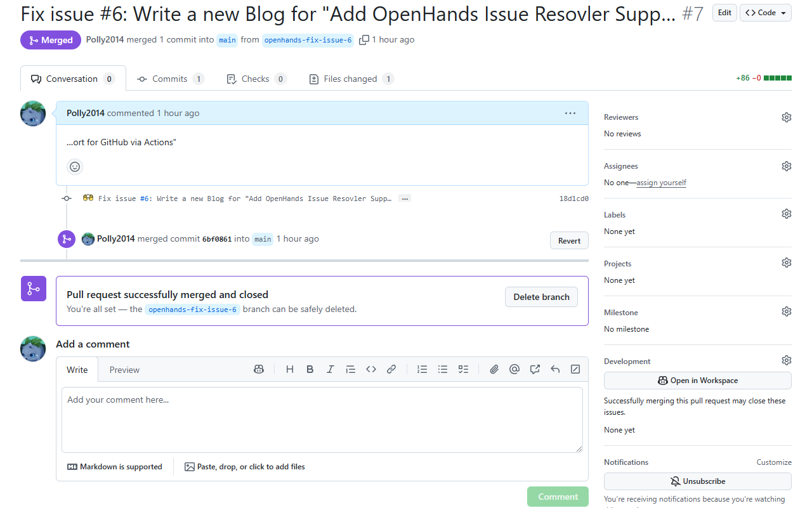
Task: Switch to the Commits tab
Action: click(x=170, y=79)
